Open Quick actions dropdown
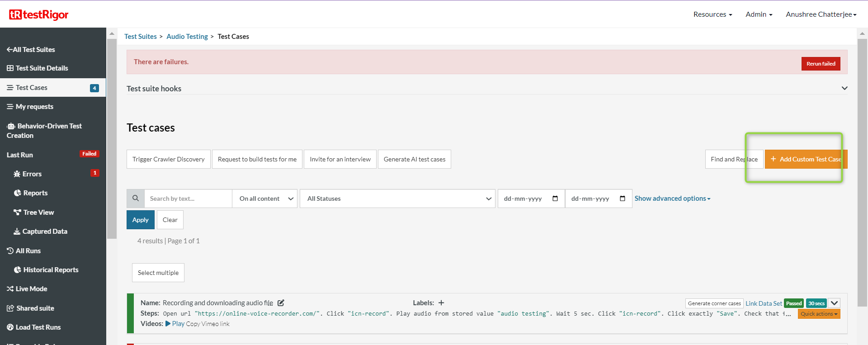The height and width of the screenshot is (345, 868). pyautogui.click(x=819, y=314)
